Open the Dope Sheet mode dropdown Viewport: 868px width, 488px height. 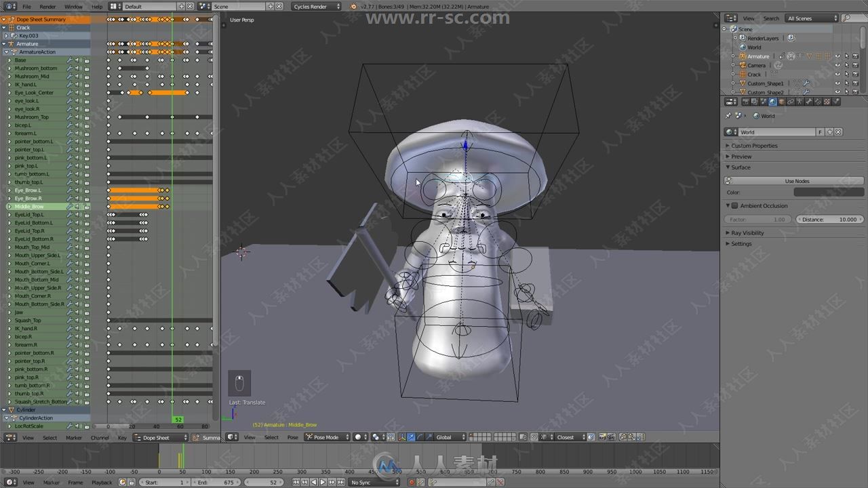click(160, 437)
